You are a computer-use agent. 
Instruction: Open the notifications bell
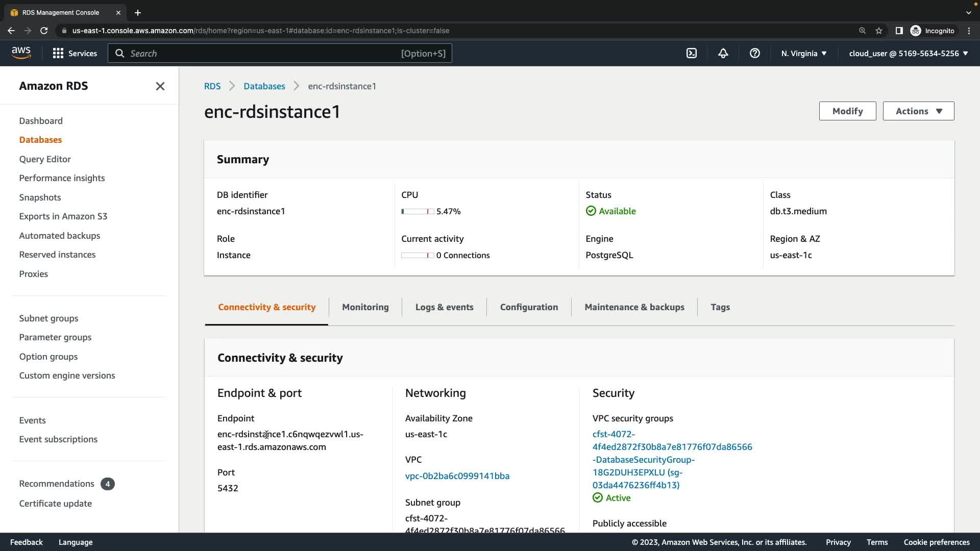tap(723, 53)
